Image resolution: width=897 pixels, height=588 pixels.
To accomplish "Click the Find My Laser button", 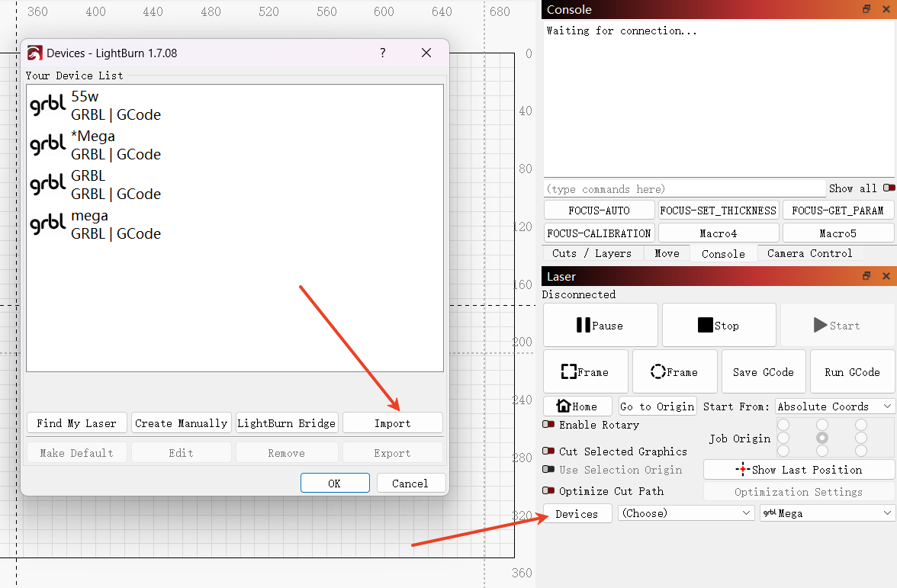I will [76, 423].
